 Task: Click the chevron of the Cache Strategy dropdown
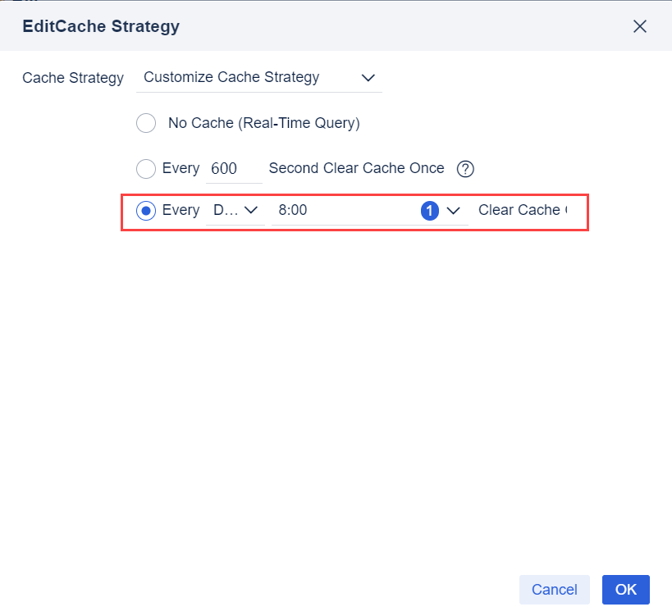[x=368, y=77]
